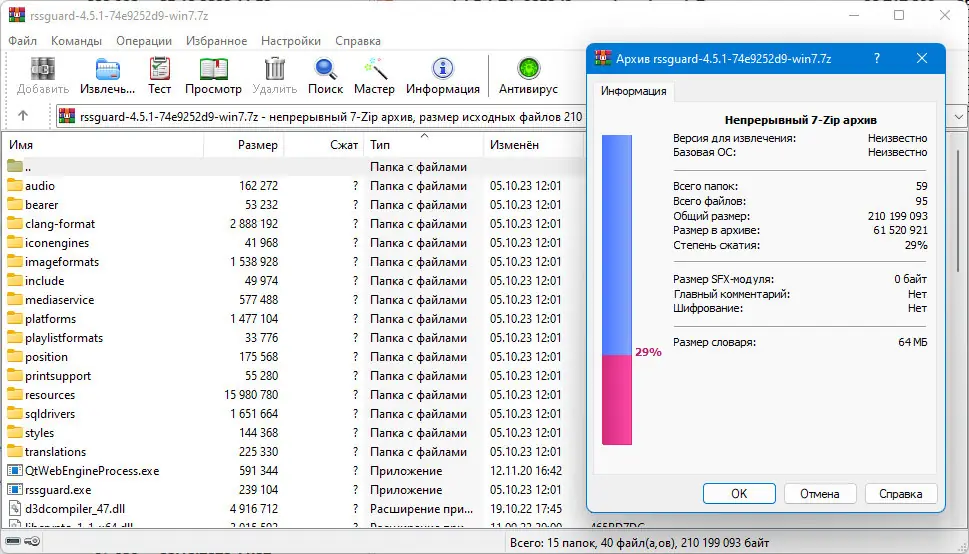Select the mediaservice folder name
969x554 pixels.
(59, 300)
